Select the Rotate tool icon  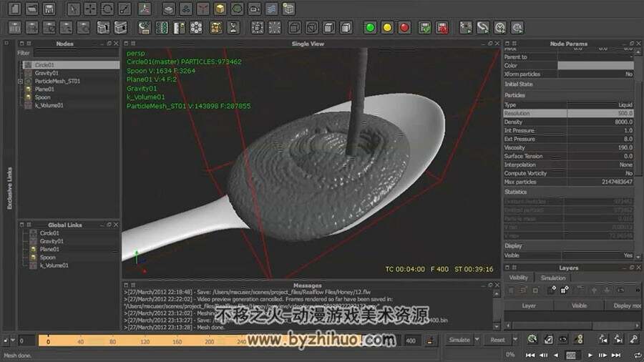coord(107,9)
